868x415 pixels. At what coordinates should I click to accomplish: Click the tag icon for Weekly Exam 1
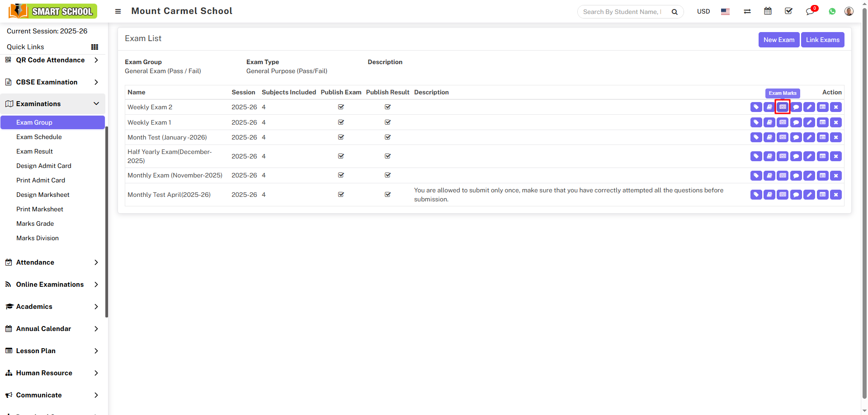tap(756, 122)
